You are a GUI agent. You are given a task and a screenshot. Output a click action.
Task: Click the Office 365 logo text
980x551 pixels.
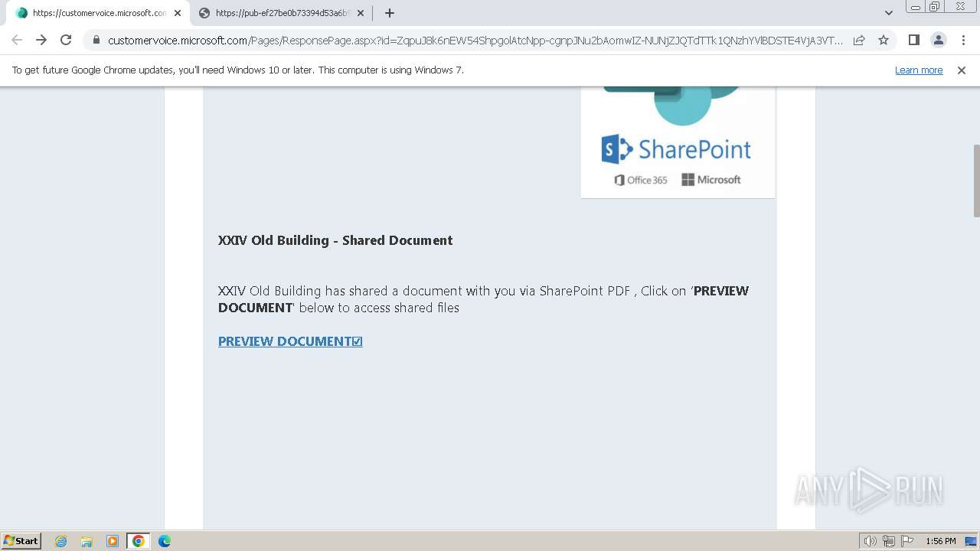641,180
